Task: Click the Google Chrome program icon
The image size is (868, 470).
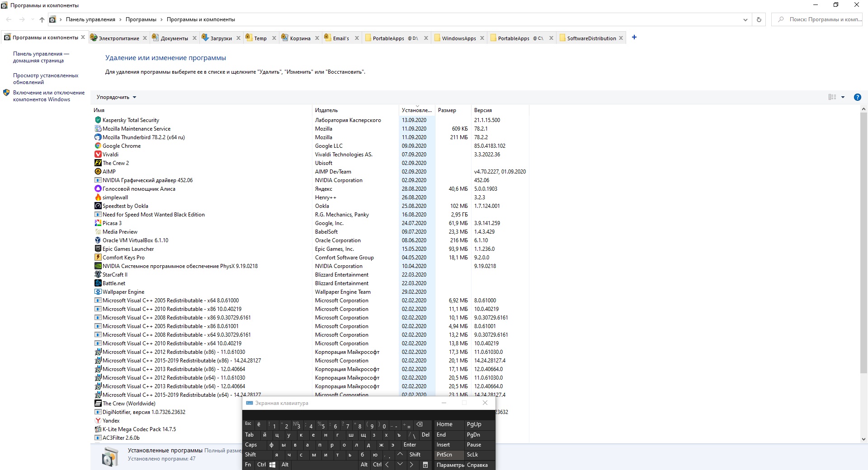Action: coord(98,146)
